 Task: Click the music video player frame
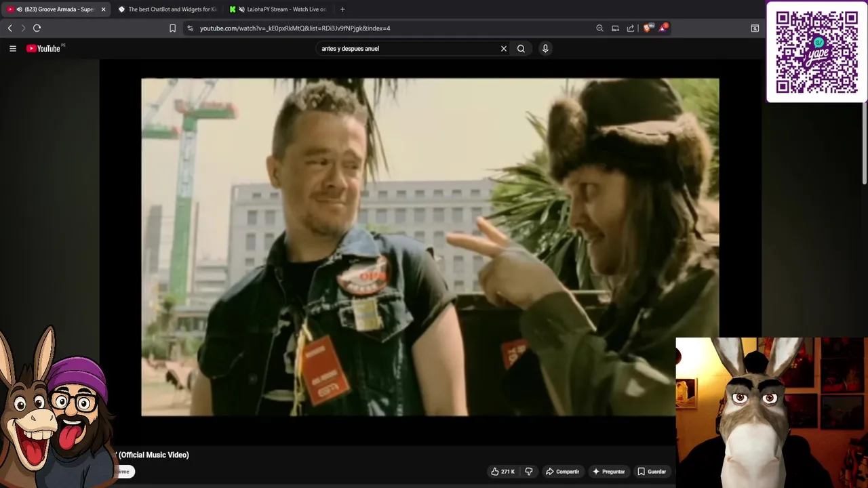430,247
